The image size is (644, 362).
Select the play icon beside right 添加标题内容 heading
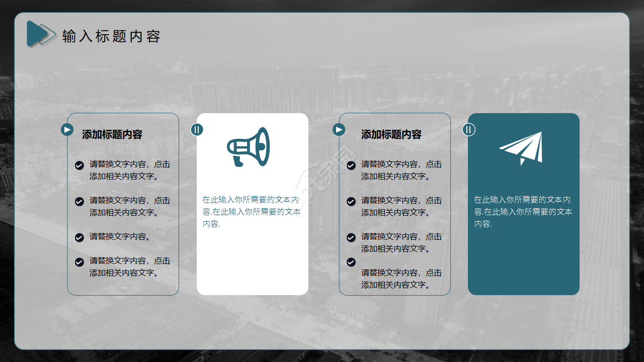[338, 129]
